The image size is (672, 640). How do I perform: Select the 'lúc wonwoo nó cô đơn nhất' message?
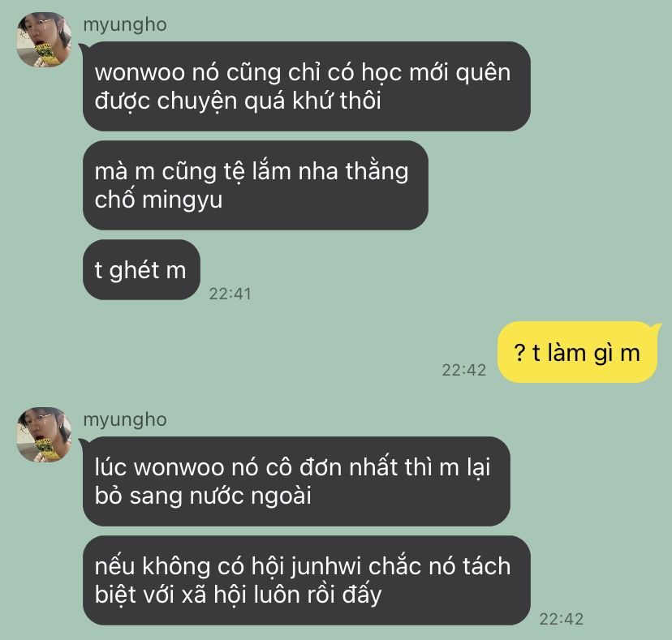point(296,481)
